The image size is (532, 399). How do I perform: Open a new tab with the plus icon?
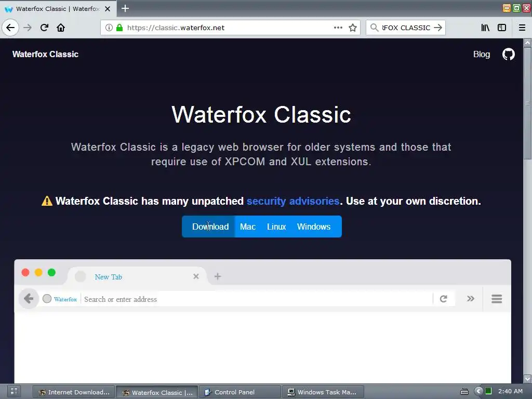click(125, 8)
